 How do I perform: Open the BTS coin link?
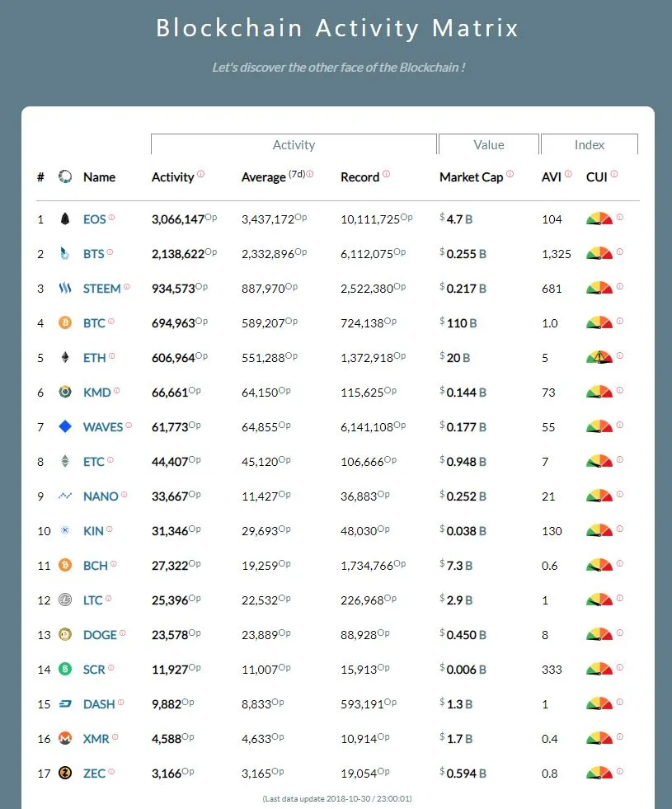pos(94,254)
